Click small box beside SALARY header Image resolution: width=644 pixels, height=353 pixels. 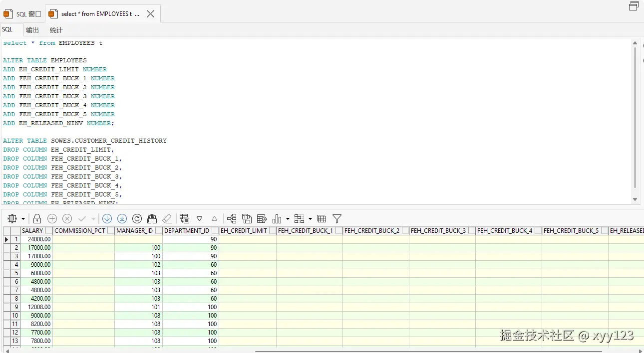[48, 231]
